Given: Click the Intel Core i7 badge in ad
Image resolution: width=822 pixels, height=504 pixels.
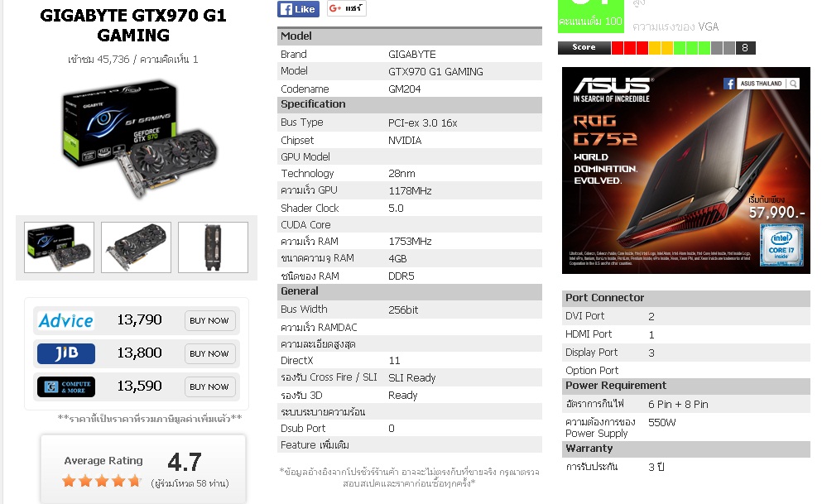Looking at the screenshot, I should 781,245.
